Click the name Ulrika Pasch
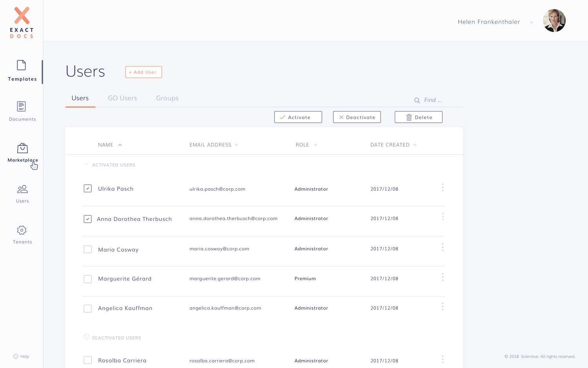The image size is (588, 368). pos(116,189)
